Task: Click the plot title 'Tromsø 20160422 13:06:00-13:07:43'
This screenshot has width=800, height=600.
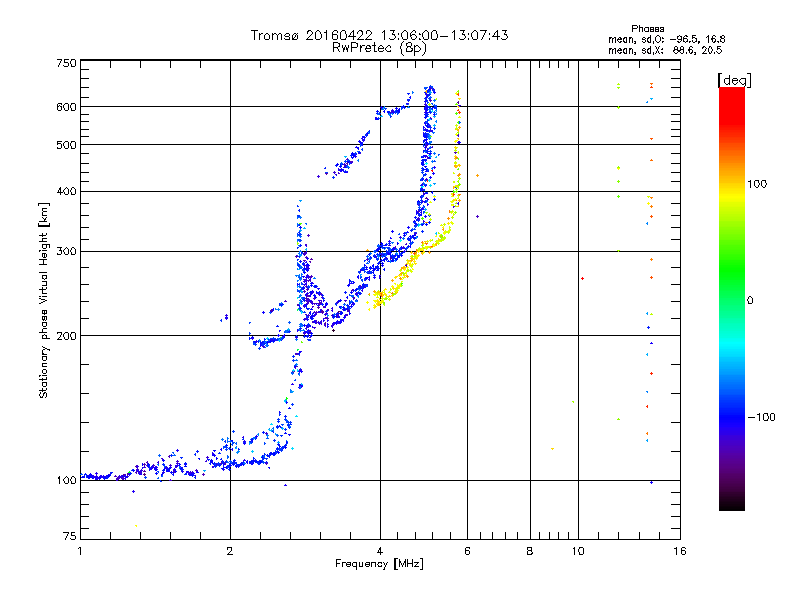Action: click(x=380, y=35)
